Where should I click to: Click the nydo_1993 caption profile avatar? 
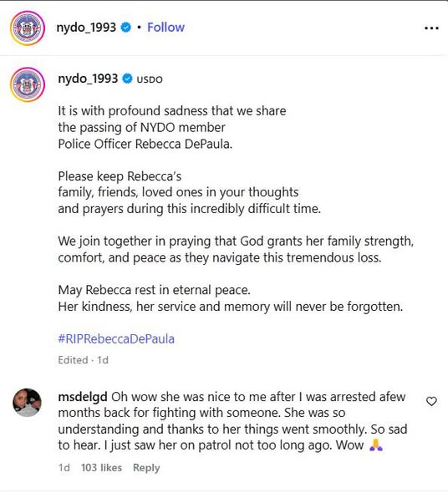pos(28,84)
